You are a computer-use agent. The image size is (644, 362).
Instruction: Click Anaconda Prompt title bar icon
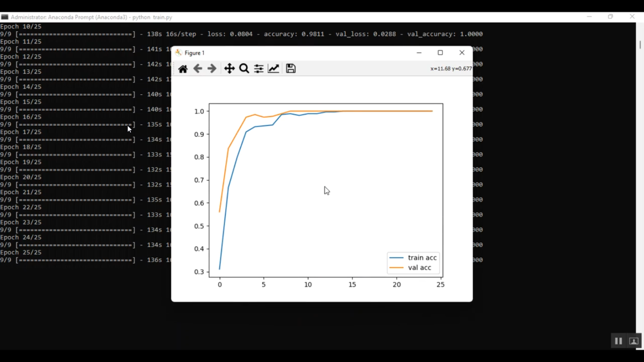tap(5, 17)
